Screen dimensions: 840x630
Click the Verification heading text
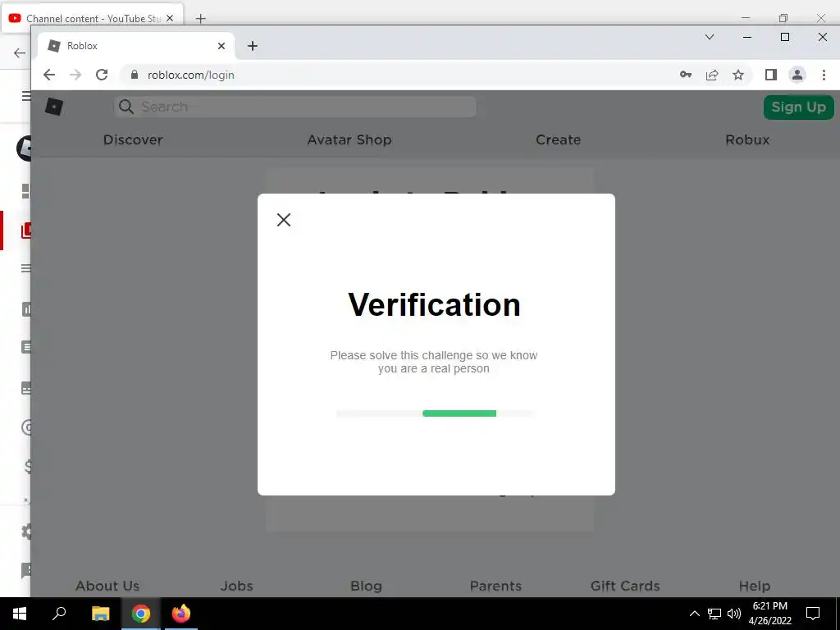(434, 305)
